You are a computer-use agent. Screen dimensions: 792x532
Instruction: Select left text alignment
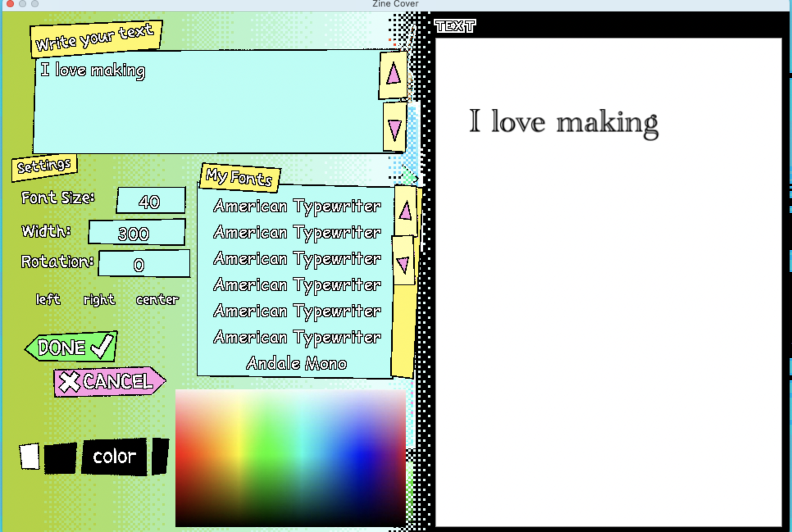pyautogui.click(x=48, y=300)
